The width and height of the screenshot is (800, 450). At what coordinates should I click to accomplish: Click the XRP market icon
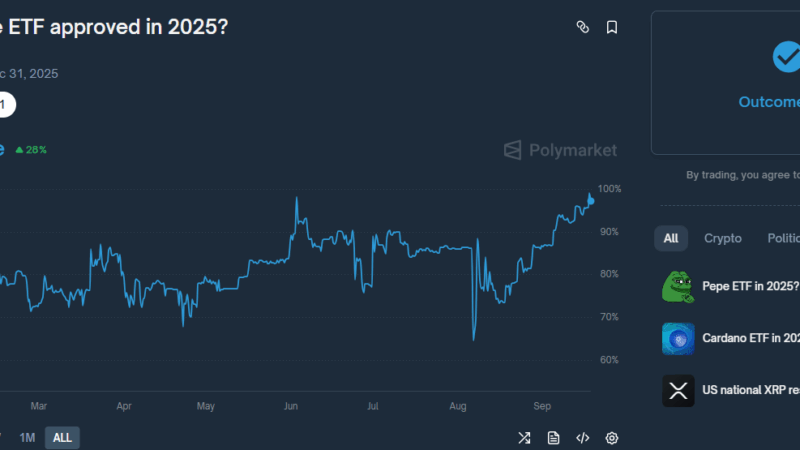[678, 390]
